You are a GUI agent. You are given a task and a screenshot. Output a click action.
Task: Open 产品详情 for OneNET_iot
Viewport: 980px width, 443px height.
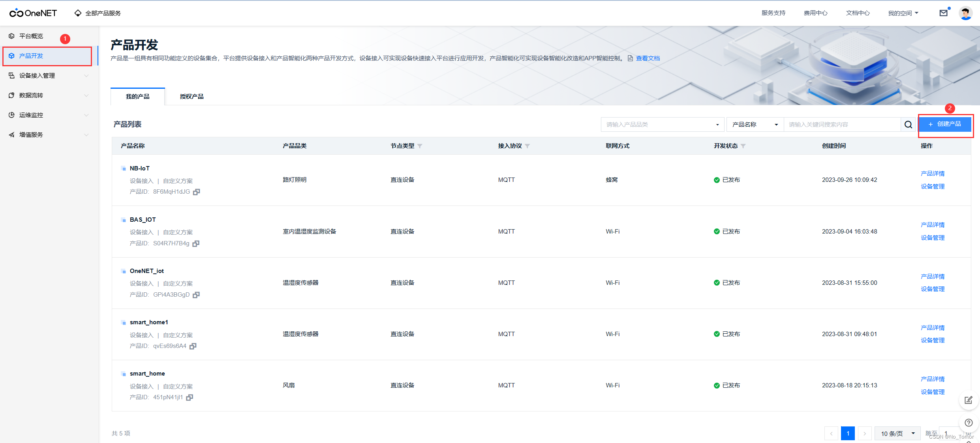point(932,276)
